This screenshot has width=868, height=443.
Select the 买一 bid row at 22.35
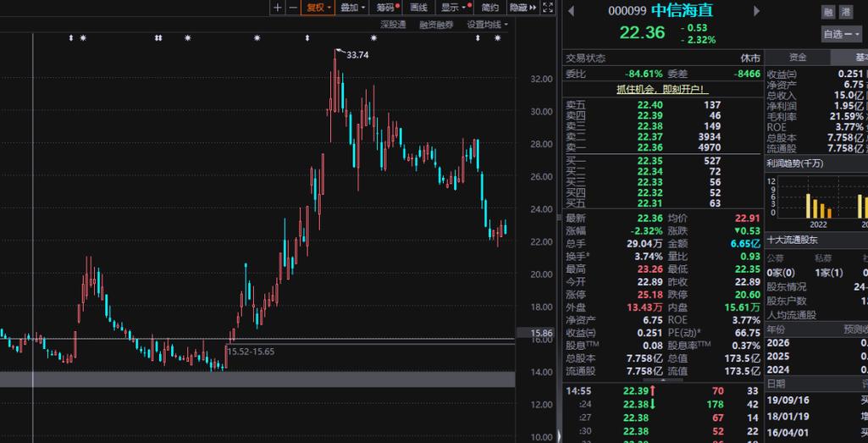662,161
